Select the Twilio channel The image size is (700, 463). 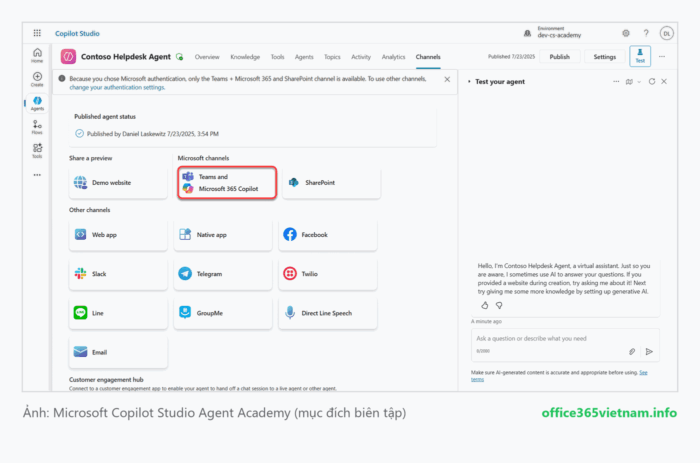(x=328, y=274)
